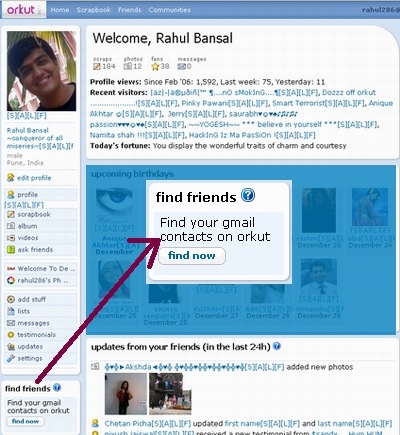Click the small sidebar find now button

pyautogui.click(x=25, y=421)
